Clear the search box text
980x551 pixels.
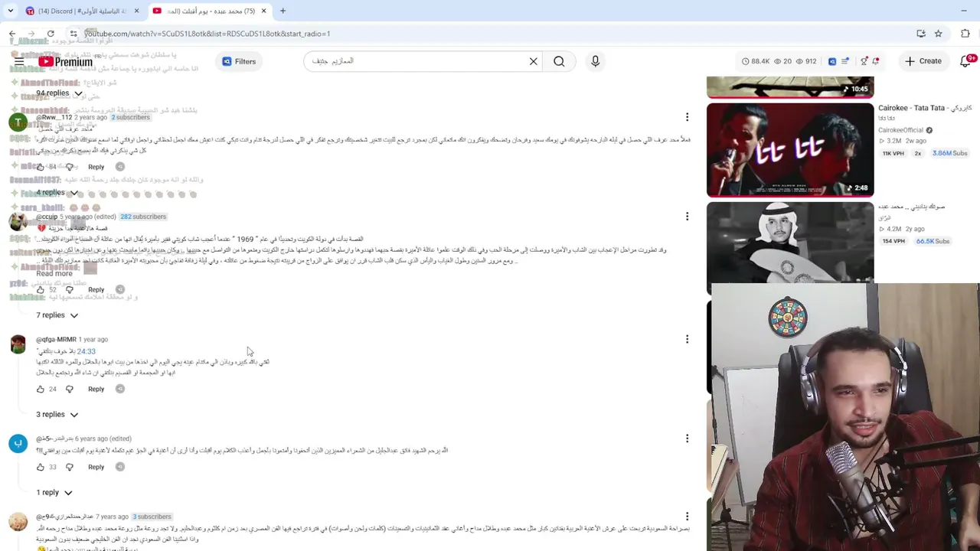[x=534, y=61]
